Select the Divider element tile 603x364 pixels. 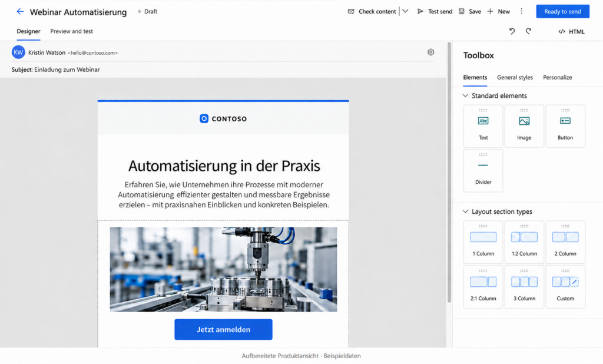point(483,170)
